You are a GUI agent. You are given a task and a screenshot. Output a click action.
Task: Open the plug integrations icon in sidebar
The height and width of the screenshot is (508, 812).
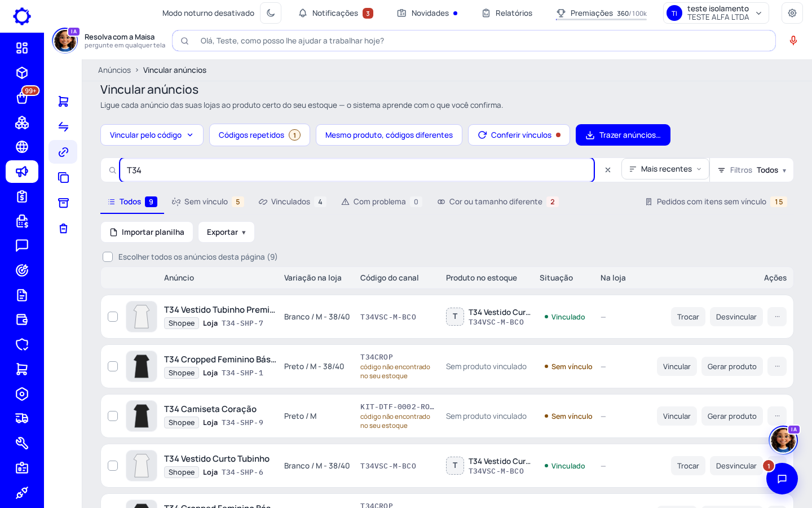tap(22, 493)
